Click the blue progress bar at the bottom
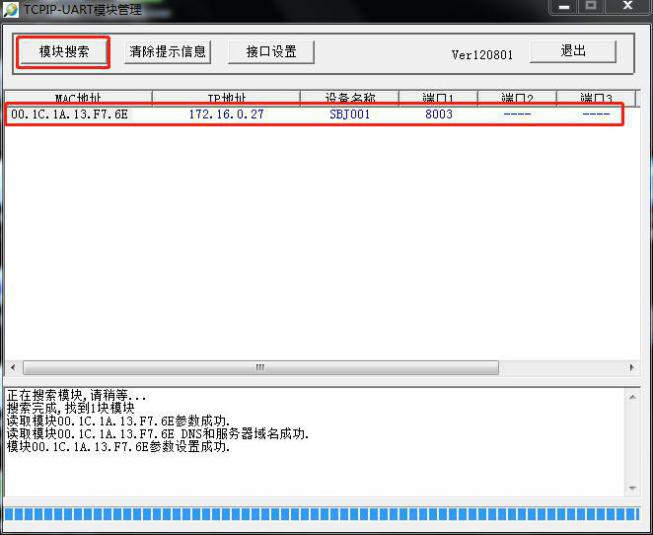The height and width of the screenshot is (535, 653). [322, 514]
